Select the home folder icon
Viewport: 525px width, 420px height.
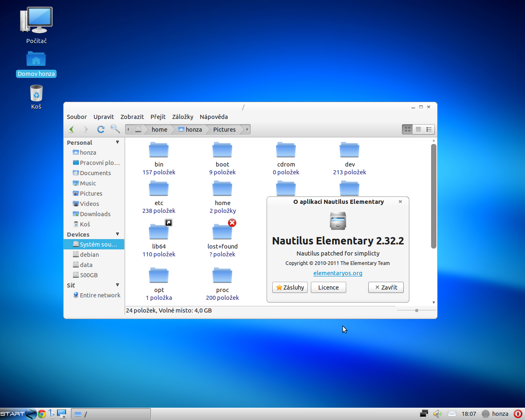point(222,188)
